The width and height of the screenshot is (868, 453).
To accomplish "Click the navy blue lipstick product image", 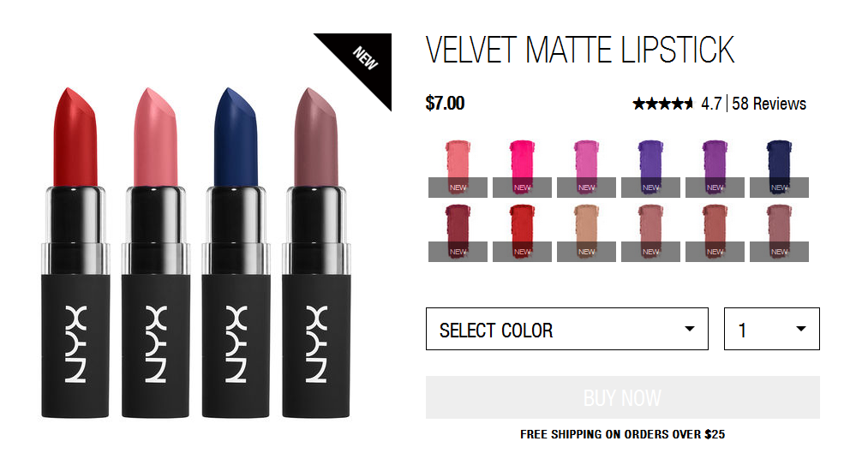I will pos(236,253).
